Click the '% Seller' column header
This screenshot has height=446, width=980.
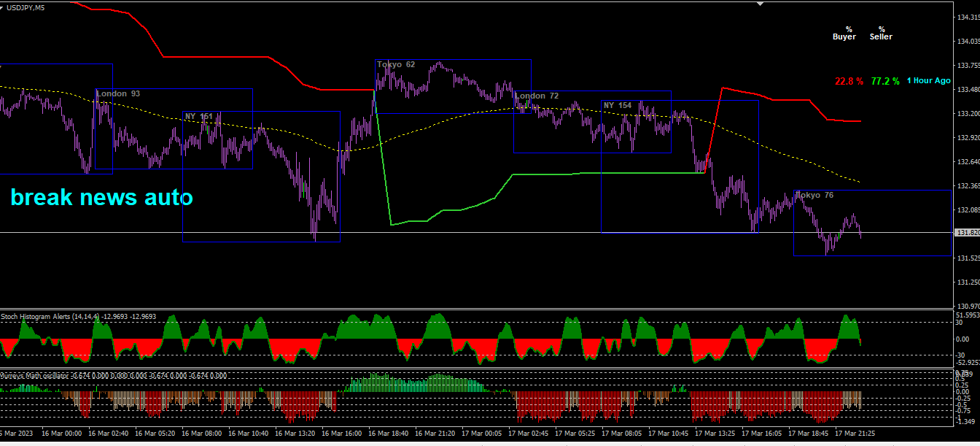tap(881, 33)
